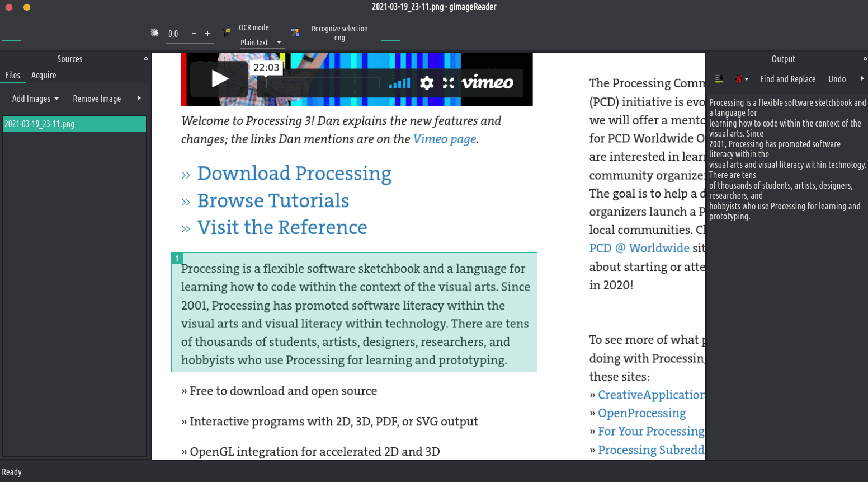Click the Vimeo volume bars
The width and height of the screenshot is (868, 482).
[400, 83]
